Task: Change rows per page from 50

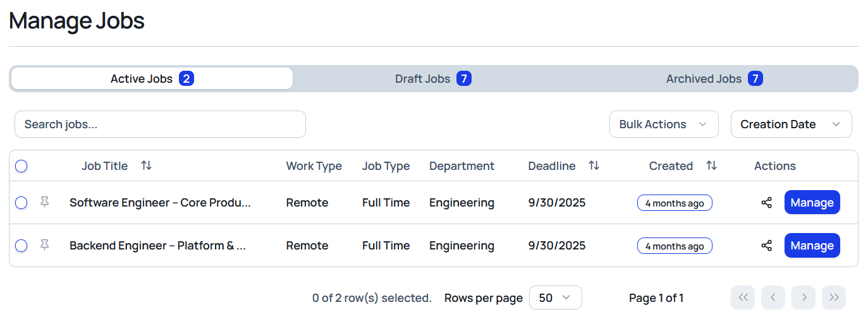Action: point(555,297)
